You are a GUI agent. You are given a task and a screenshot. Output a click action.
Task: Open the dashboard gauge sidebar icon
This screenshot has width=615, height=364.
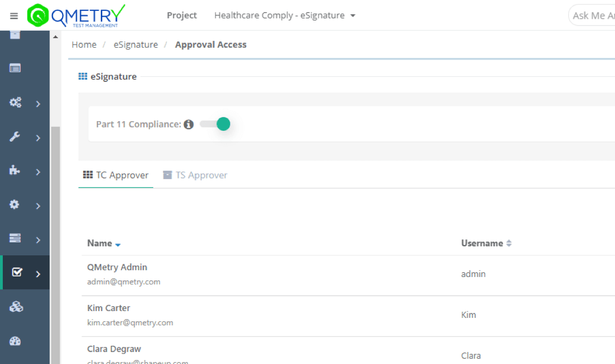(x=15, y=341)
